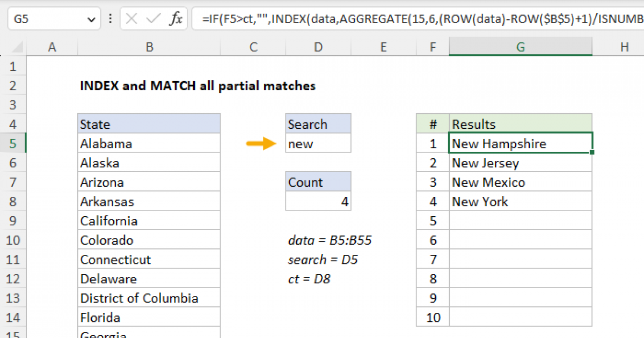Select the Search input cell containing new
Viewport: 644px width, 338px height.
[318, 143]
